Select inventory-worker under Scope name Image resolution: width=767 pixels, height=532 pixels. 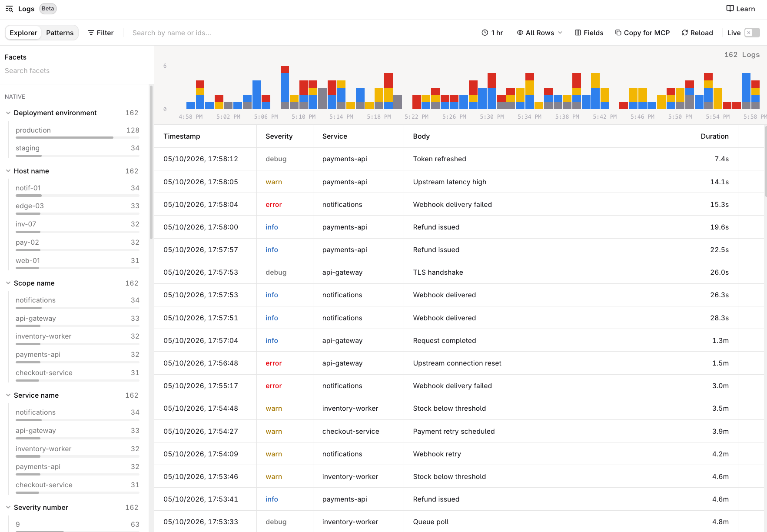point(77,338)
